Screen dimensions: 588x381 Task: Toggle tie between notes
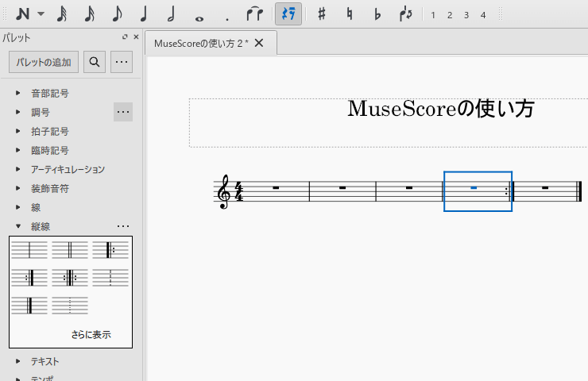point(254,14)
